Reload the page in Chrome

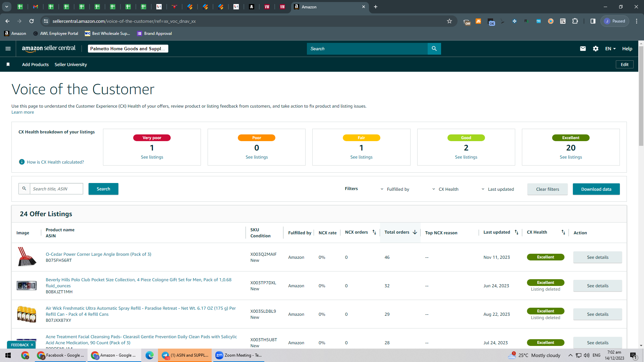pos(32,21)
